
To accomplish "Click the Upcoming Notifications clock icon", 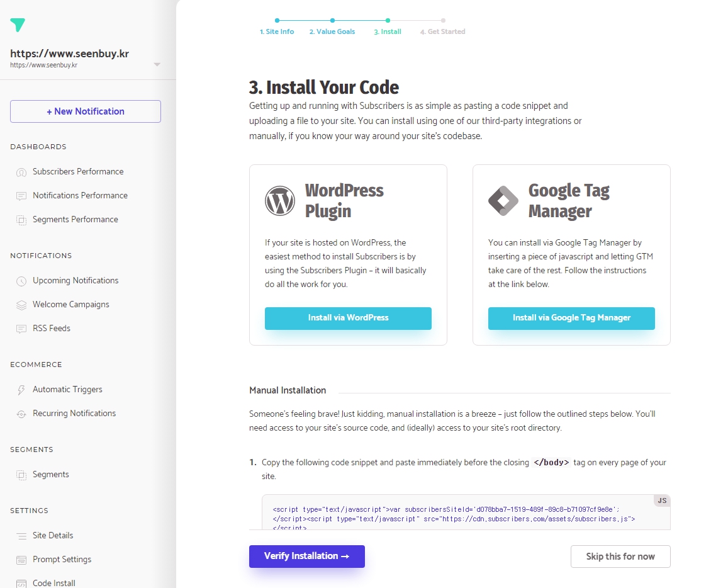I will [21, 281].
